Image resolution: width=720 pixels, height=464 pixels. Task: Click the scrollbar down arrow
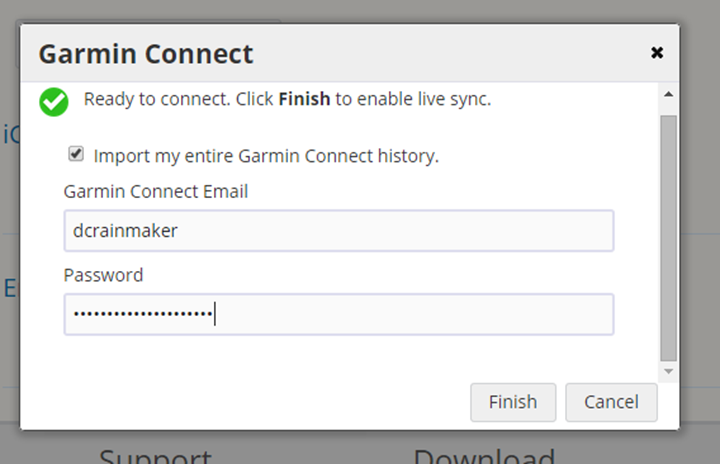[669, 371]
